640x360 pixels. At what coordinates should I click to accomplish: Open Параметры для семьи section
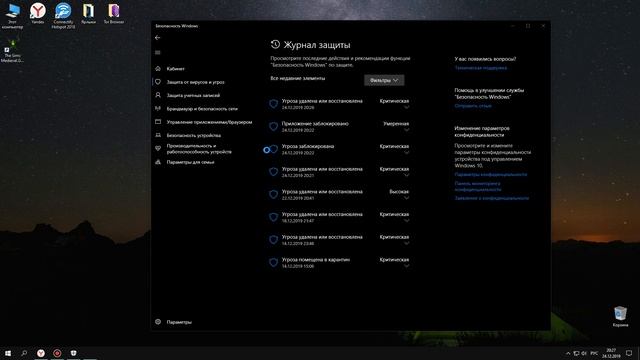pyautogui.click(x=190, y=162)
